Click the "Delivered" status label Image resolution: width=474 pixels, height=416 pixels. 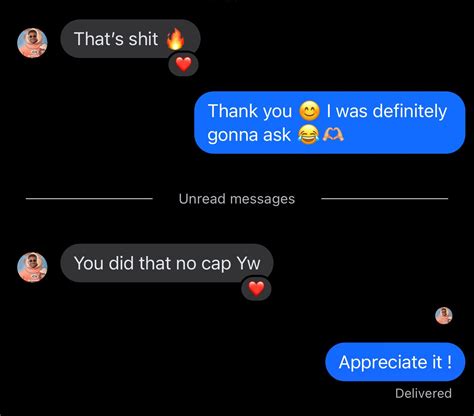[x=423, y=393]
